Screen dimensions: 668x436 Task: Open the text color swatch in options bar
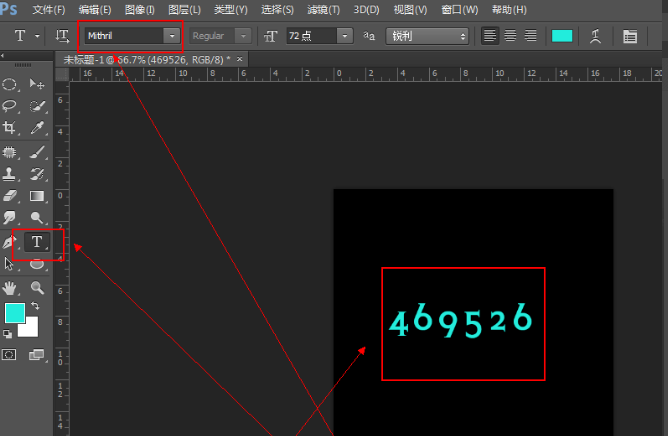pos(562,36)
